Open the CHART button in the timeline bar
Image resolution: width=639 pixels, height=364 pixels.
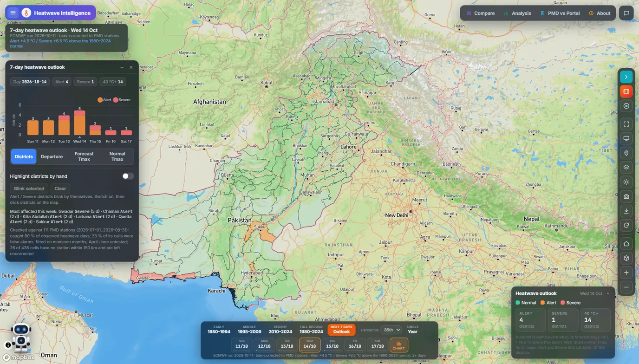pos(398,345)
